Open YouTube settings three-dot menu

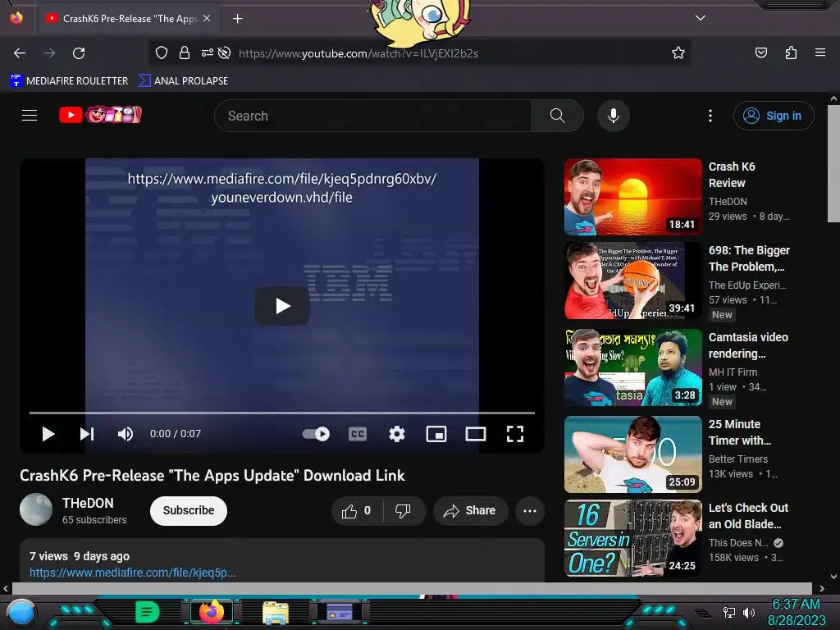click(710, 116)
